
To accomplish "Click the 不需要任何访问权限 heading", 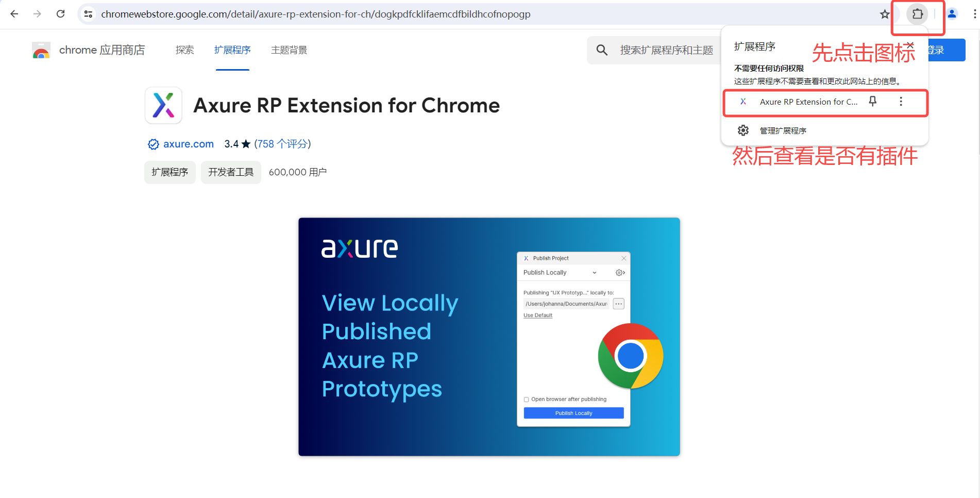I will (x=769, y=68).
